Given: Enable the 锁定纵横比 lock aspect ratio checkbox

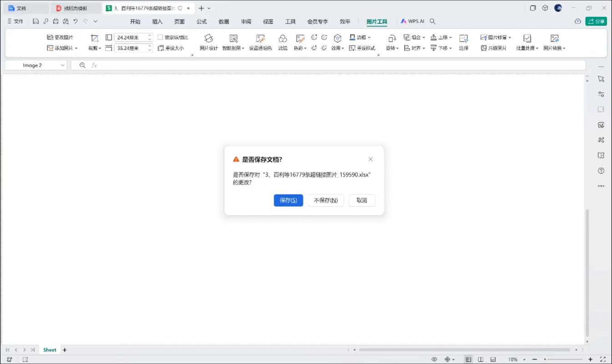Looking at the screenshot, I should pos(160,37).
